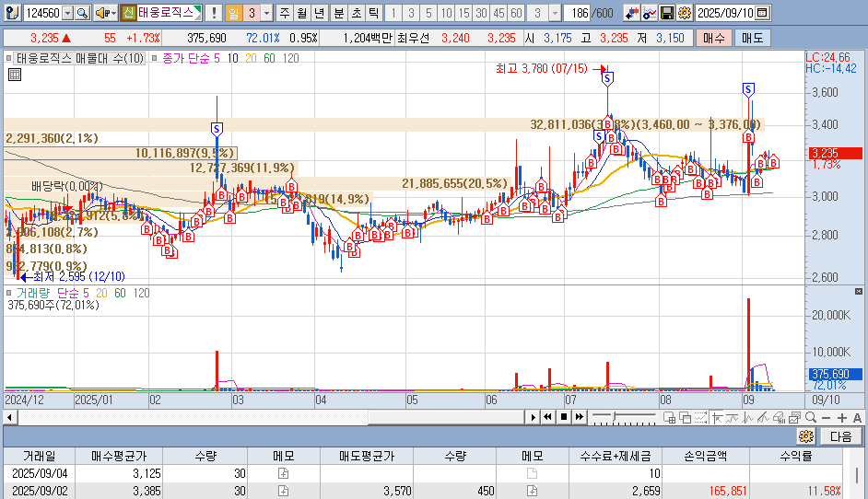Click the exclamation notice icon
868x499 pixels.
coord(213,13)
